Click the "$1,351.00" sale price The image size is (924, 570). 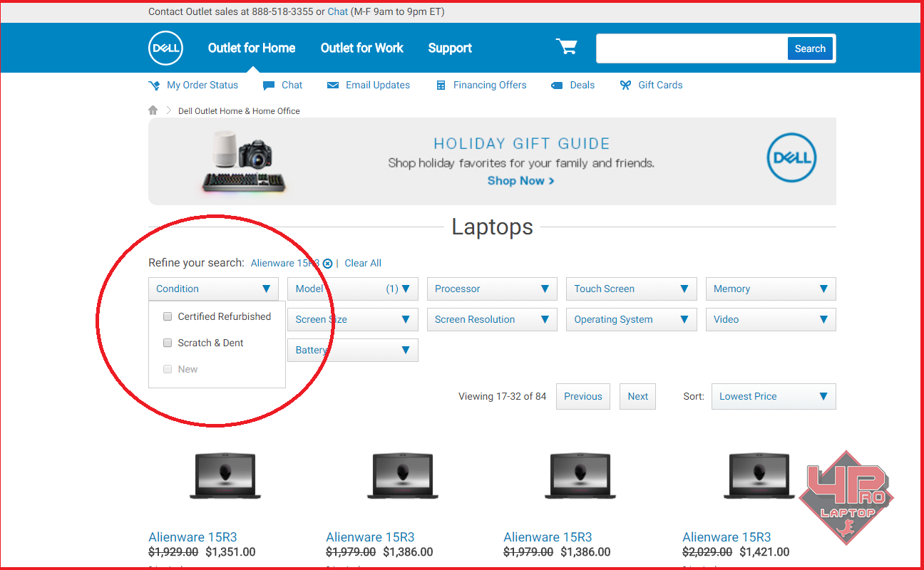pos(230,552)
